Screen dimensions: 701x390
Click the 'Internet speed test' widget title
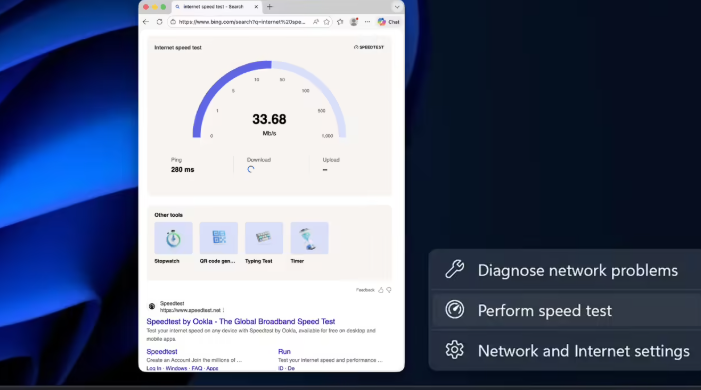[178, 47]
